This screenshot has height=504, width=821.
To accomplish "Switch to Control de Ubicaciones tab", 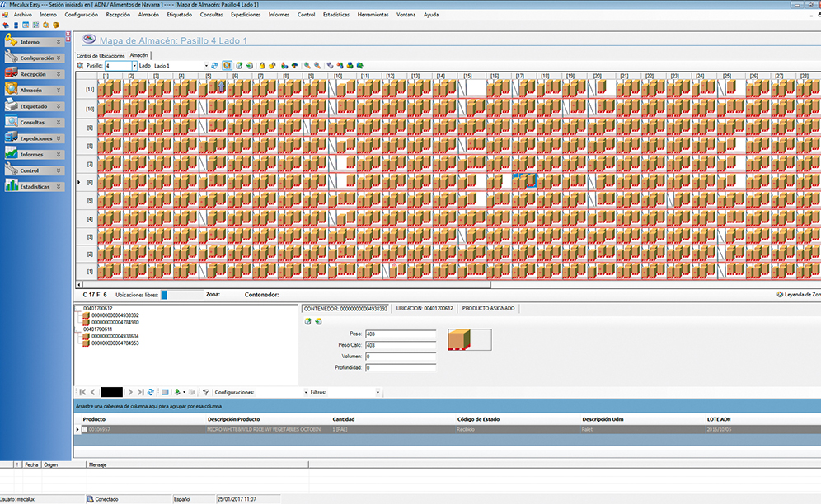I will (x=101, y=55).
